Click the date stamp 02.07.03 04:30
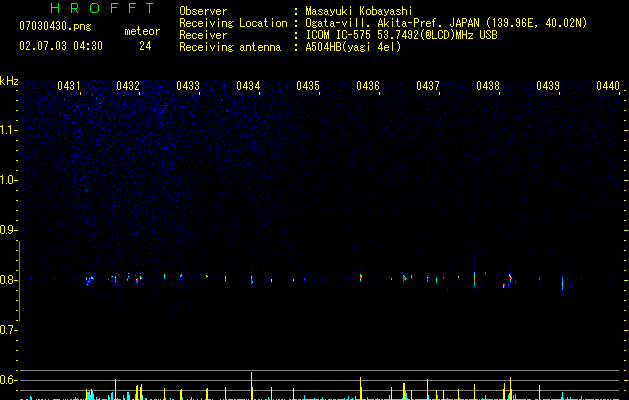The width and height of the screenshot is (629, 400). point(61,46)
